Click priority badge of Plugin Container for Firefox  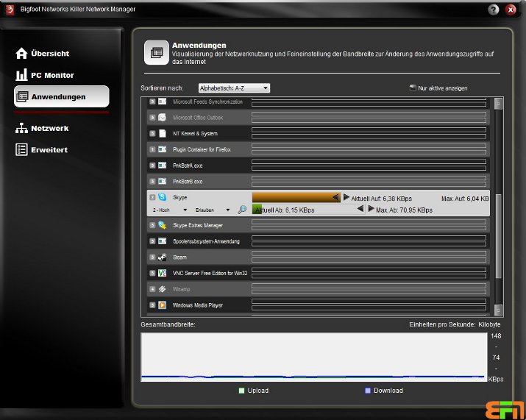tap(152, 149)
